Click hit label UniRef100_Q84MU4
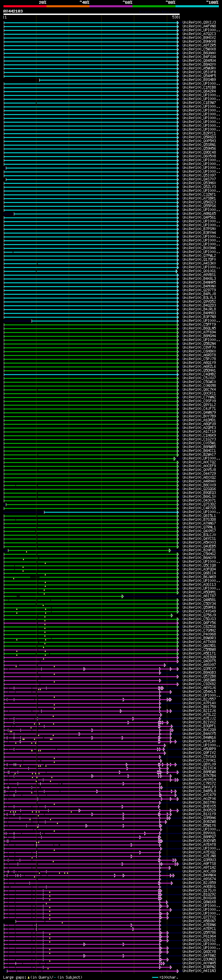Viewport: 222px width, 980px height. [x=199, y=60]
